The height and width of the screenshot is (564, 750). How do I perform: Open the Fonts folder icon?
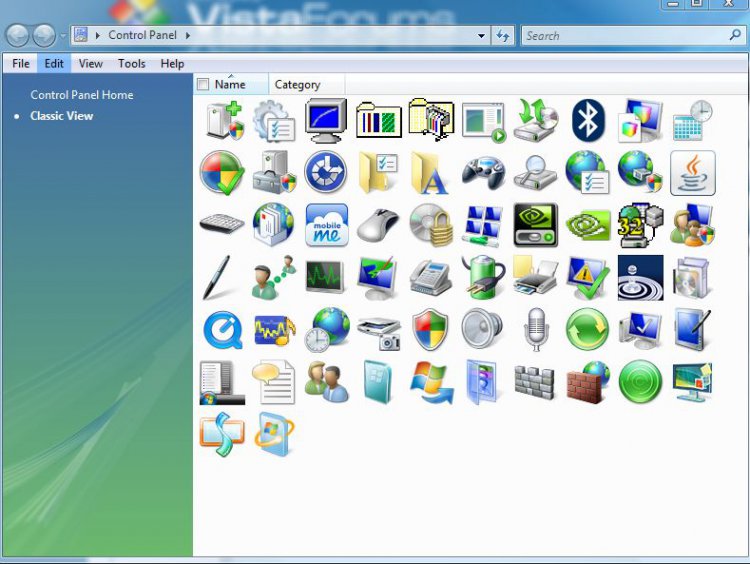click(430, 173)
